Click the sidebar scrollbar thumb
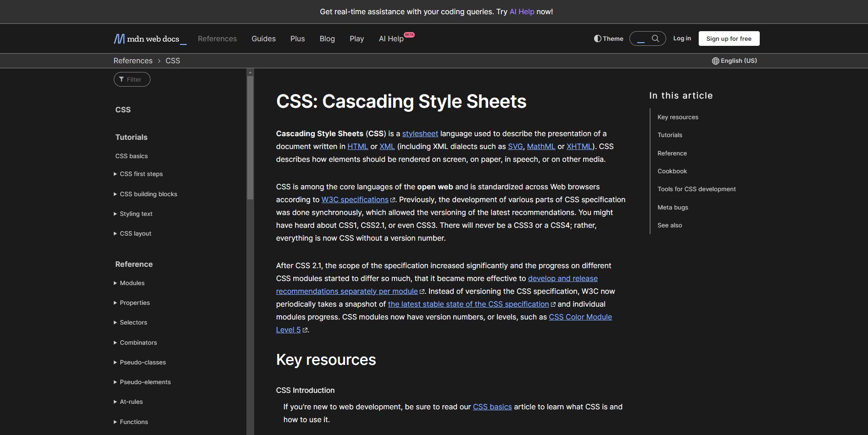The width and height of the screenshot is (868, 435). tap(250, 138)
